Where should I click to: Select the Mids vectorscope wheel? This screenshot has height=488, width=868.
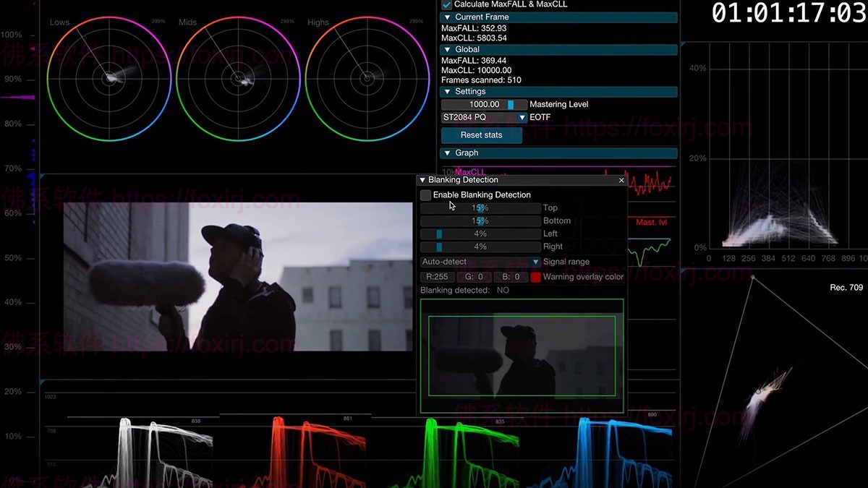pos(237,78)
